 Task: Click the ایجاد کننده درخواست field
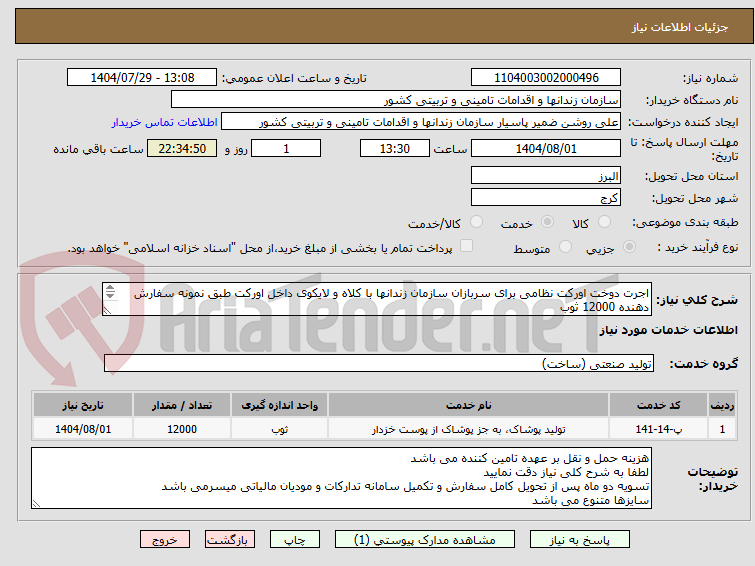[421, 122]
